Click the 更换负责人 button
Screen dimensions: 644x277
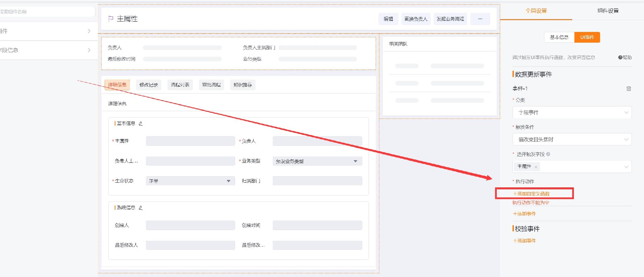click(416, 19)
